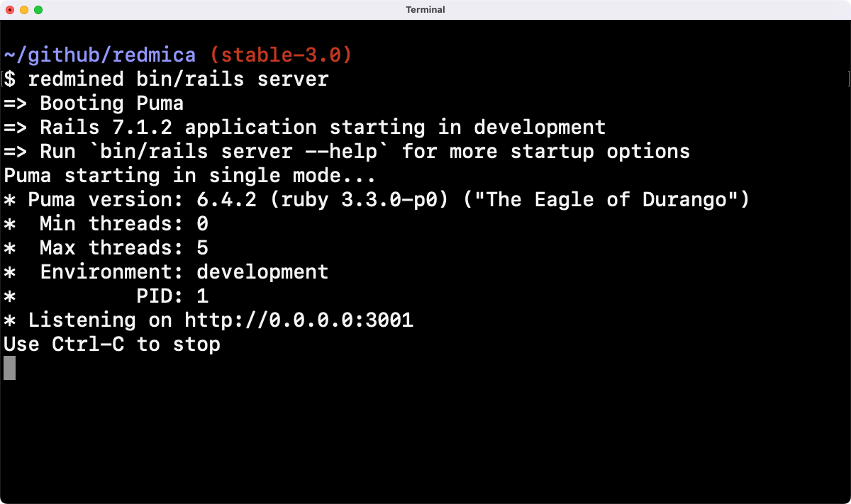
Task: Click the quoted The Eagle of Durango codename
Action: (x=606, y=200)
